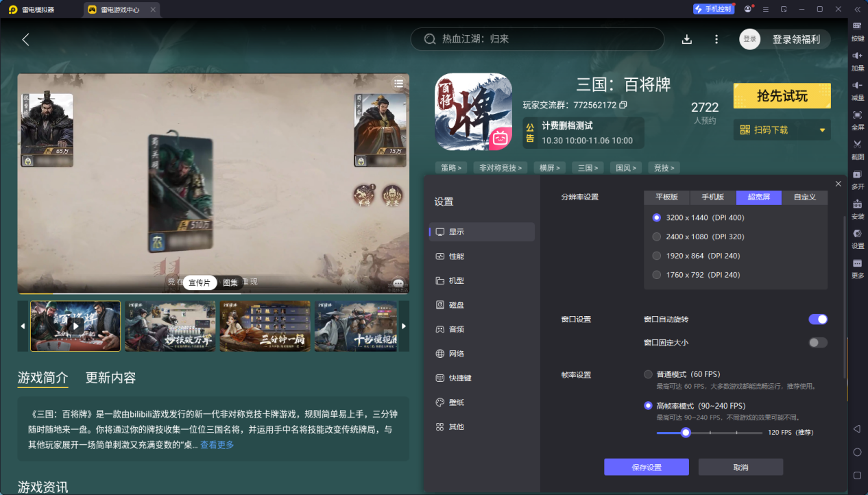Click 保存设置 to save settings
Image resolution: width=868 pixels, height=495 pixels.
[645, 467]
